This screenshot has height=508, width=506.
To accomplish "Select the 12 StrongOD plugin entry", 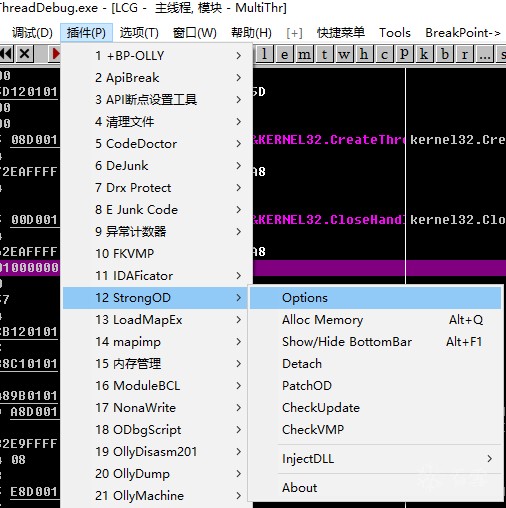I will [155, 298].
